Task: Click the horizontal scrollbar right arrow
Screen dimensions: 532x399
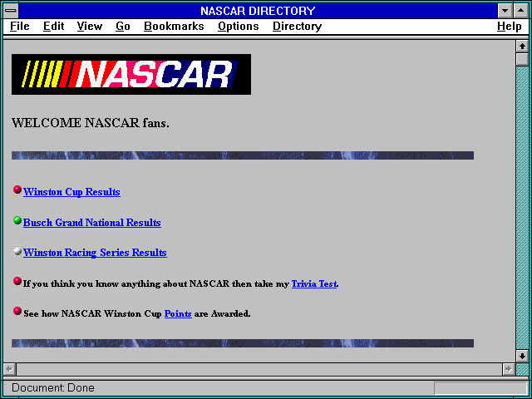Action: [x=509, y=369]
